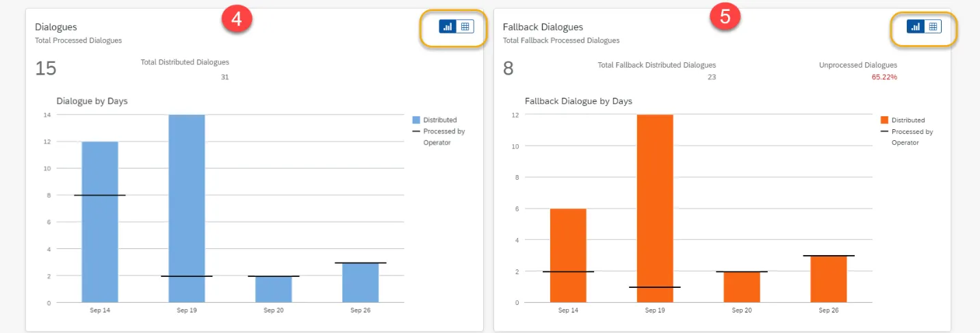Toggle orange Distributed legend in Fallback chart

click(x=902, y=120)
